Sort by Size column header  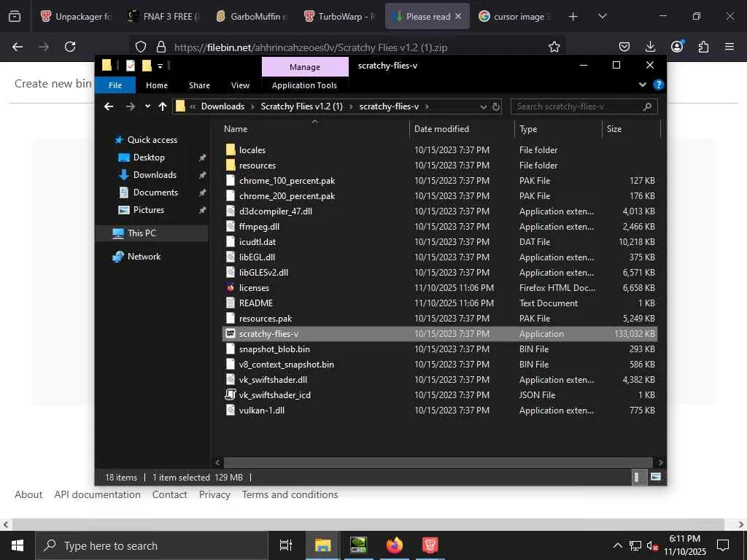614,129
